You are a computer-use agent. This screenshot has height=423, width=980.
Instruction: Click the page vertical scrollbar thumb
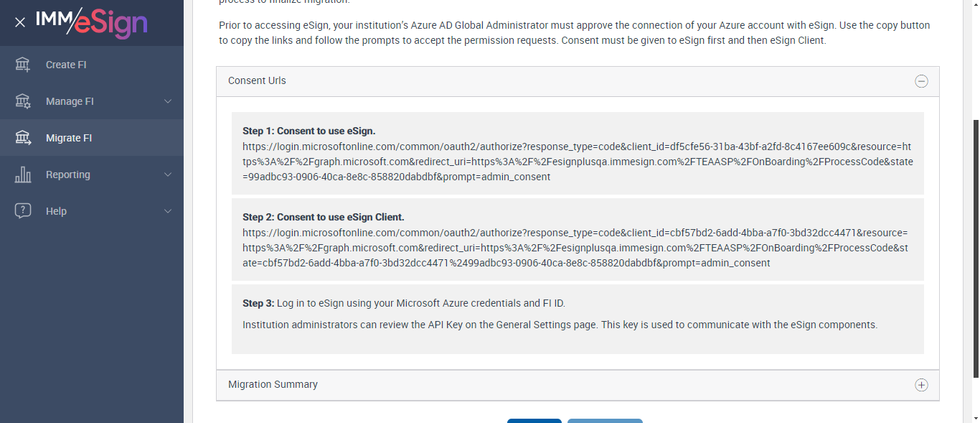[976, 248]
